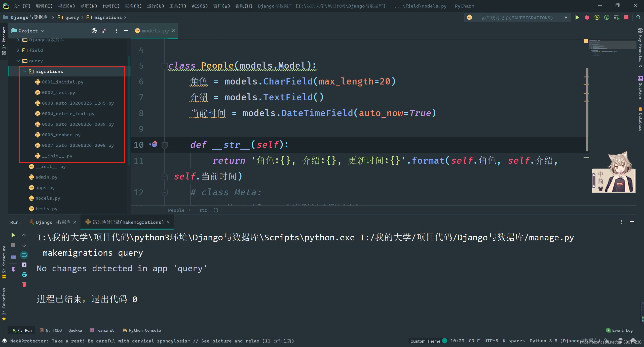Click the Debug bug icon
The height and width of the screenshot is (347, 644).
point(587,18)
